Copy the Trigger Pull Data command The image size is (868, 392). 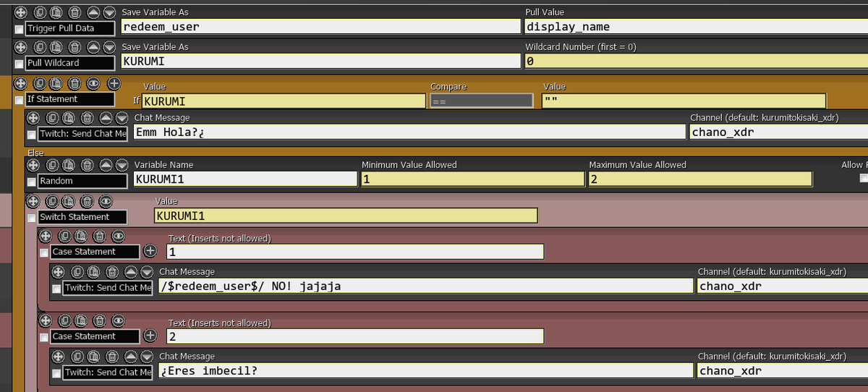(x=40, y=12)
